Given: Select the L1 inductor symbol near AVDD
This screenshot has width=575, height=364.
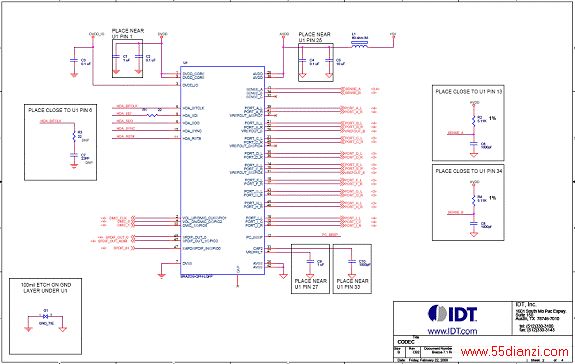Looking at the screenshot, I should (x=359, y=44).
